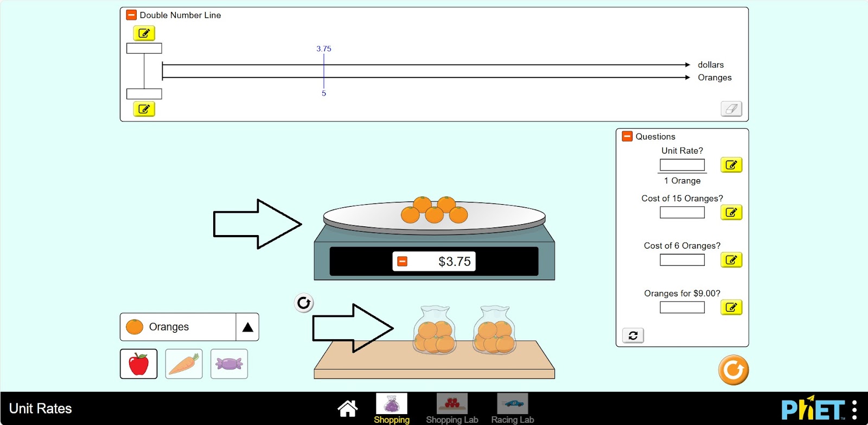Switch to the Racing Lab screen
The width and height of the screenshot is (868, 425).
pos(513,408)
